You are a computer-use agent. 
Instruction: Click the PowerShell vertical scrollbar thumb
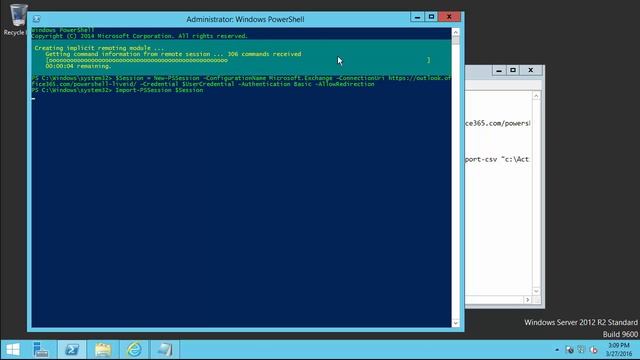click(x=456, y=40)
